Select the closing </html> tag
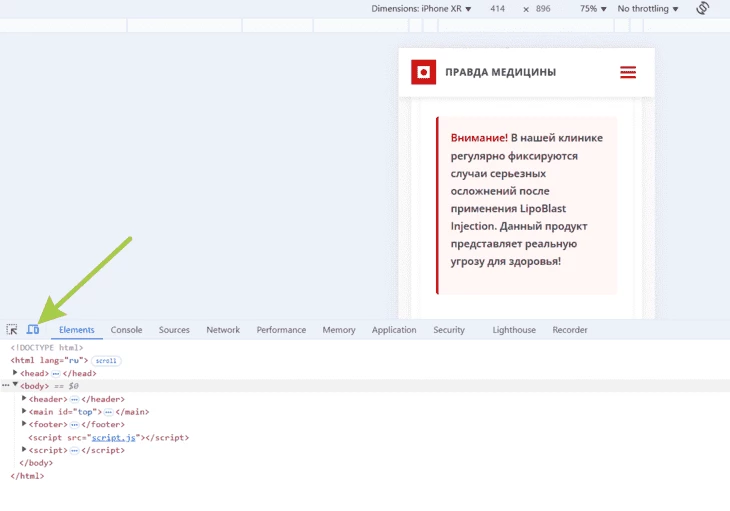This screenshot has width=730, height=511. click(27, 476)
